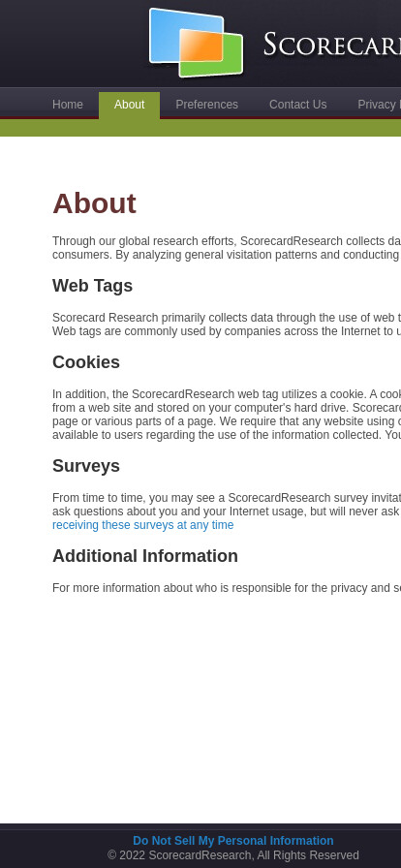Click the Additional Information heading
This screenshot has width=401, height=868.
point(145,556)
